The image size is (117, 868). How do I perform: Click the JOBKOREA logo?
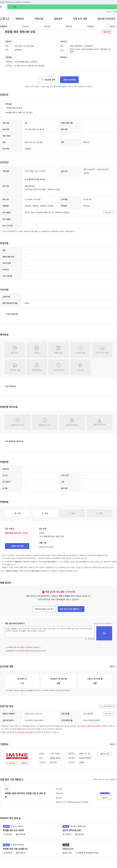(x=105, y=793)
